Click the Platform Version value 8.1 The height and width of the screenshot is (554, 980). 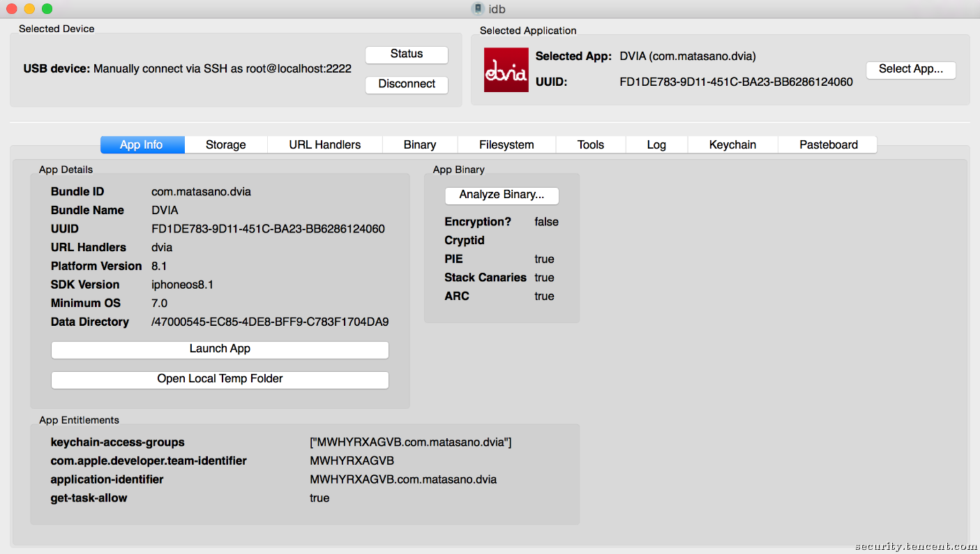click(159, 266)
